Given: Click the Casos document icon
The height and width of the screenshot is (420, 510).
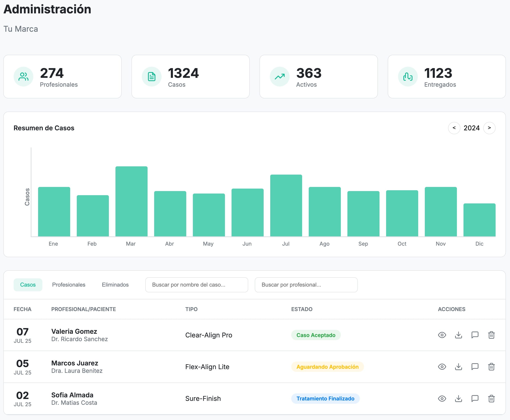Looking at the screenshot, I should pos(151,77).
